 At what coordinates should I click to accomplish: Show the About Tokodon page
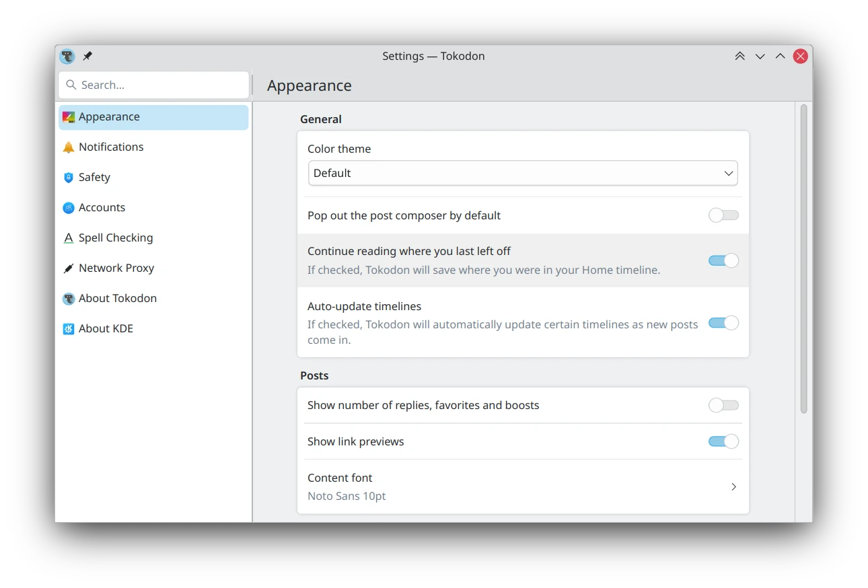[x=153, y=299]
